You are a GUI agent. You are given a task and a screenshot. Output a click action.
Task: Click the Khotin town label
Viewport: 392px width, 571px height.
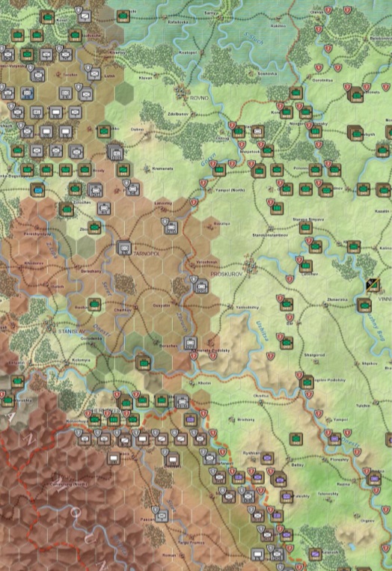click(x=204, y=383)
